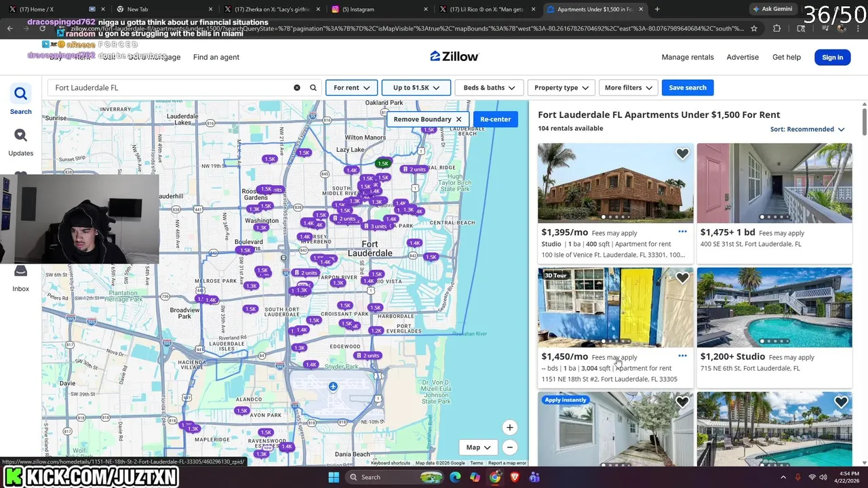Viewport: 868px width, 488px height.
Task: Open Brave browser from taskbar
Action: (515, 477)
